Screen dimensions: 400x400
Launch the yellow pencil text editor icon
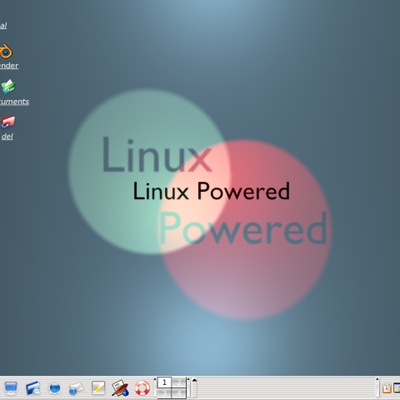98,388
